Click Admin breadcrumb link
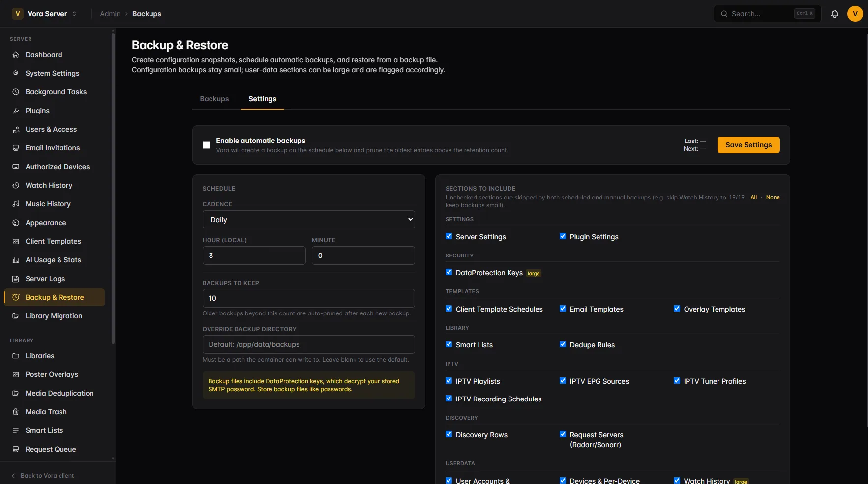868x484 pixels. [110, 14]
